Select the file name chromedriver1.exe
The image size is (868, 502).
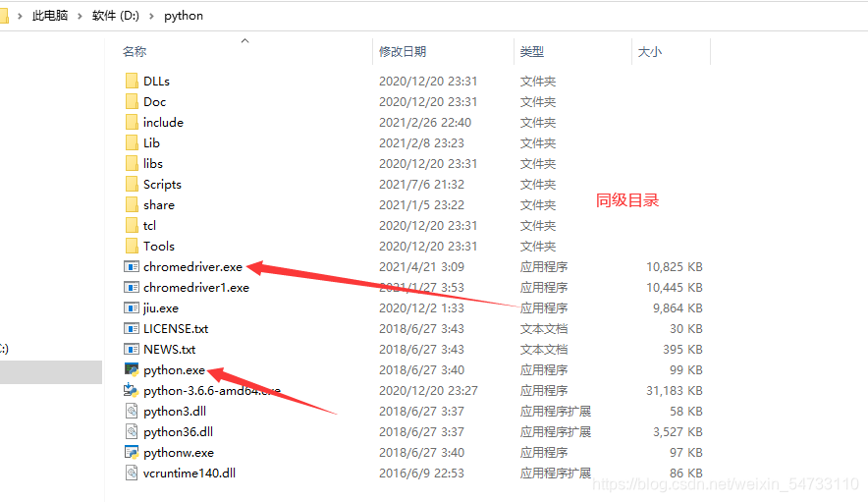tap(196, 287)
